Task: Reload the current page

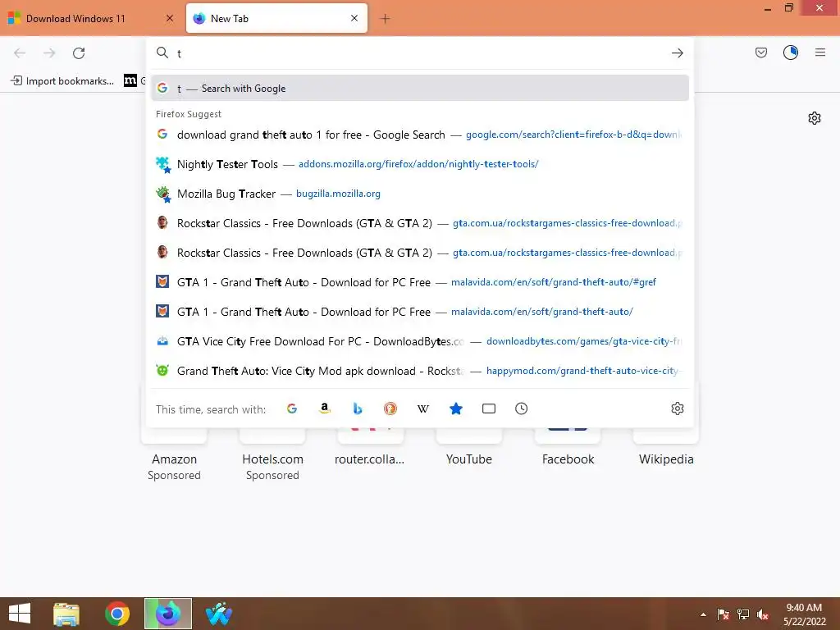Action: click(x=79, y=53)
